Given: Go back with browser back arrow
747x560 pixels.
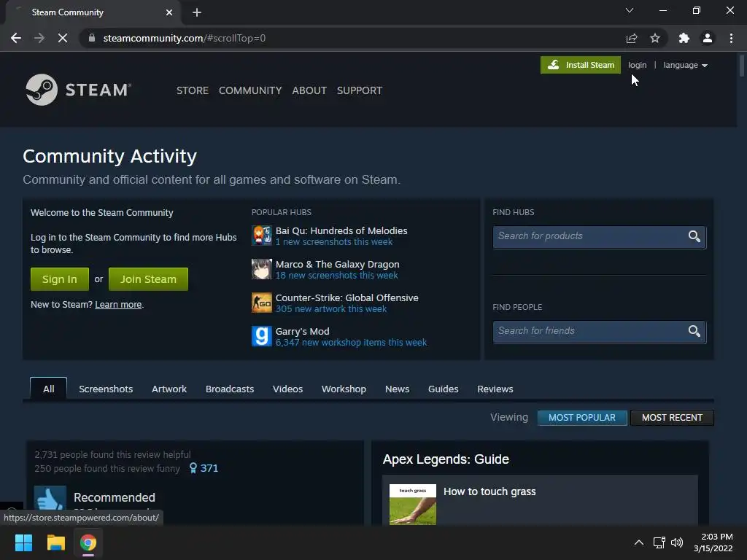Looking at the screenshot, I should point(16,38).
